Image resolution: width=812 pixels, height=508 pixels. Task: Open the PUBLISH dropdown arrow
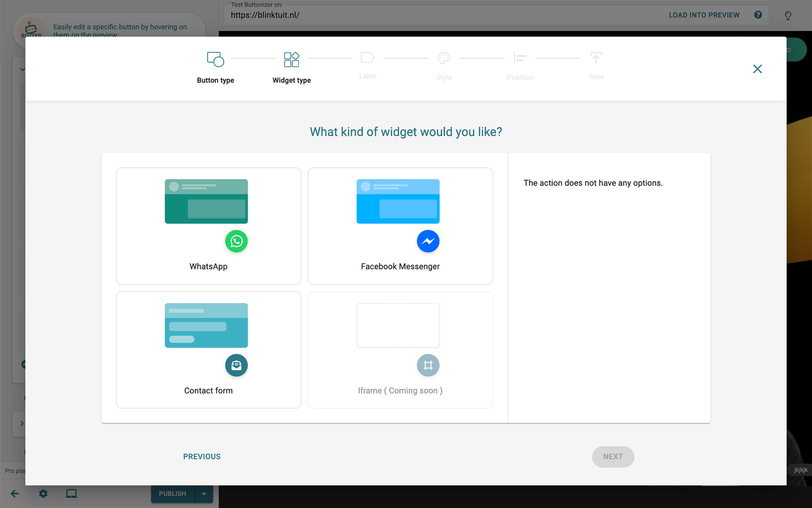pyautogui.click(x=204, y=494)
